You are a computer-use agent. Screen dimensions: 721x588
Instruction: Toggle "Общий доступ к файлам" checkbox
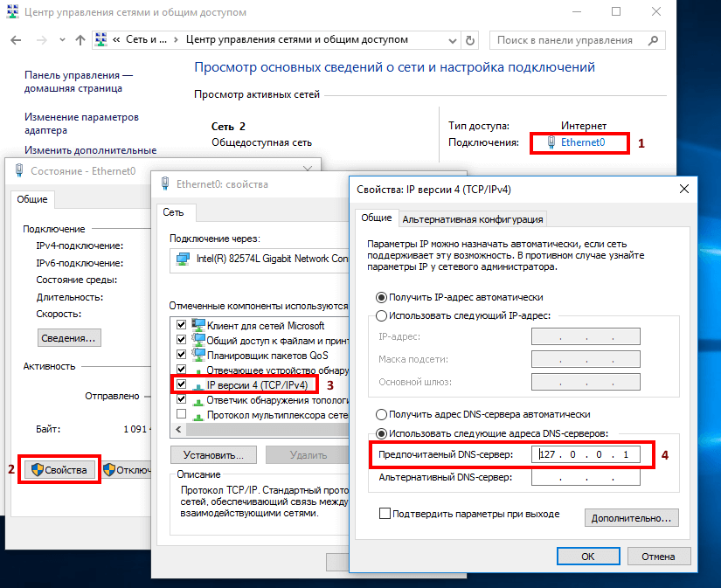point(181,340)
